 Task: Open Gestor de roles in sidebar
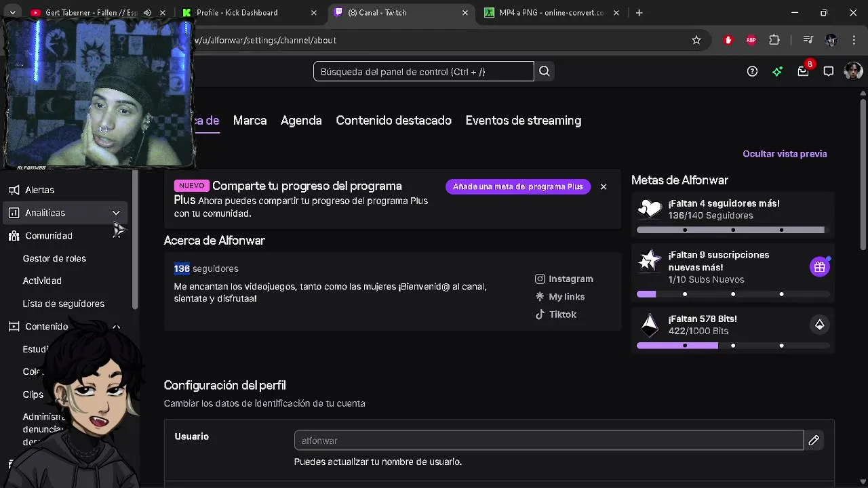click(54, 258)
